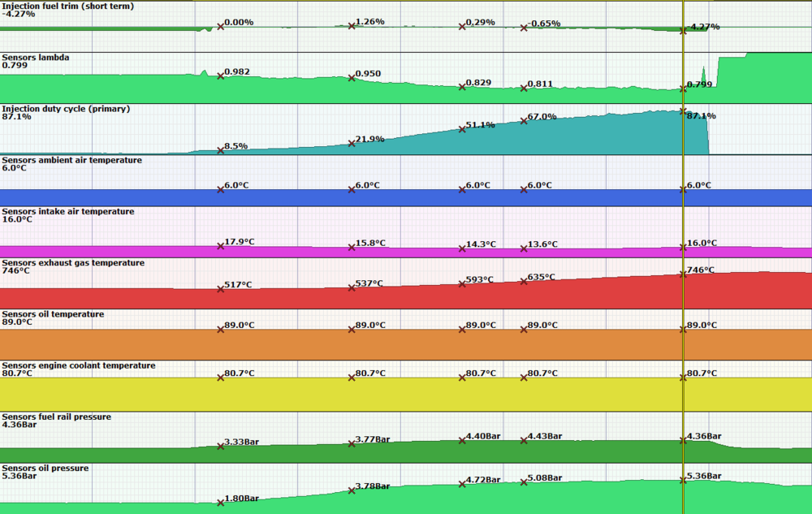Click the 4.43Bar fuel rail pressure marker

[x=524, y=440]
